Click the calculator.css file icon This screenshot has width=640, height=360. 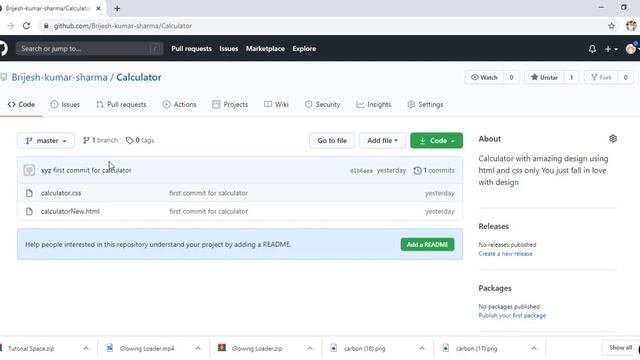pos(29,193)
